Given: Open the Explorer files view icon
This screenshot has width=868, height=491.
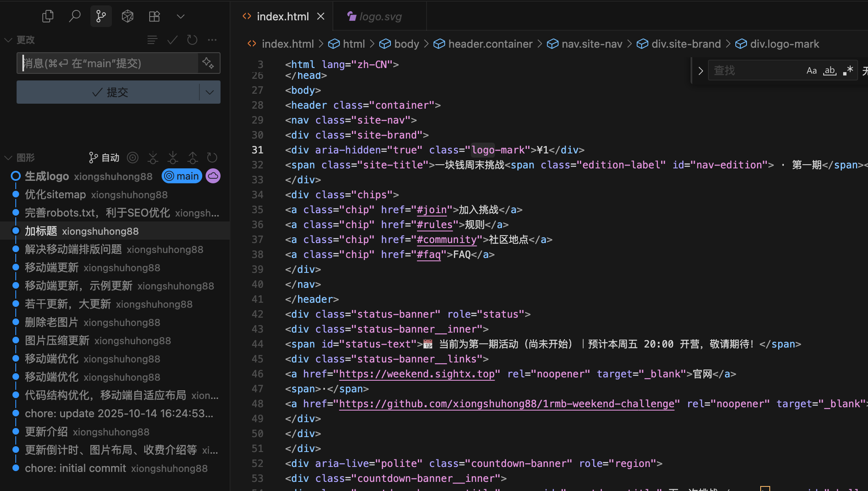Looking at the screenshot, I should pyautogui.click(x=48, y=17).
